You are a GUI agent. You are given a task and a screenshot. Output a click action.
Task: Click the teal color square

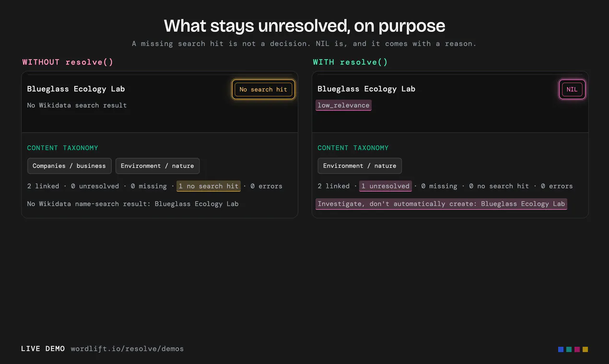click(569, 349)
